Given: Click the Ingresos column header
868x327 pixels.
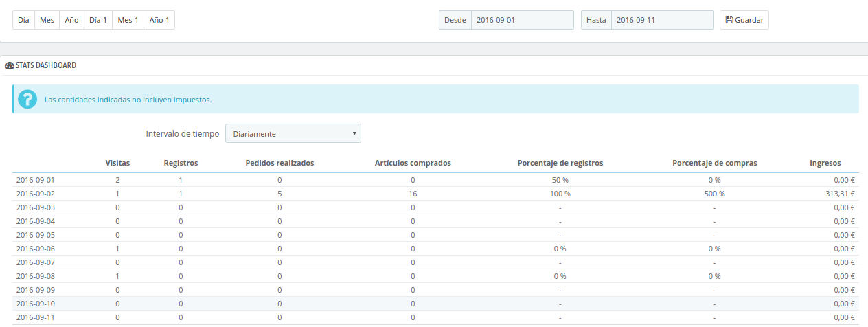Looking at the screenshot, I should [x=825, y=163].
